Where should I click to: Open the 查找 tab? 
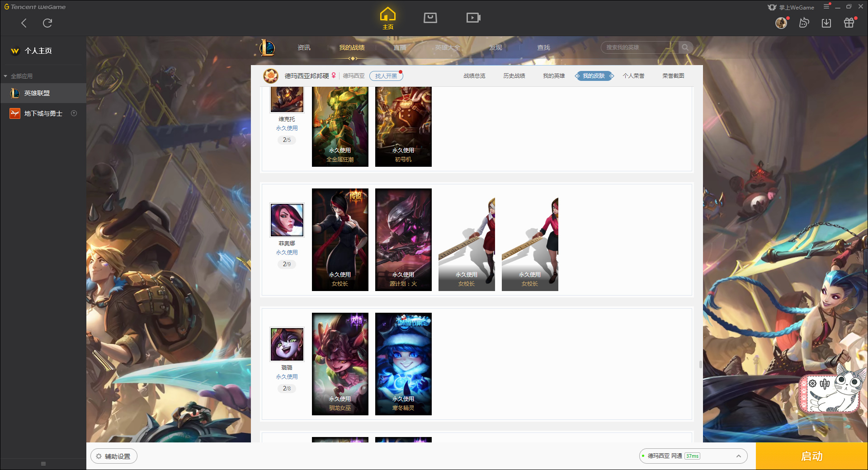pyautogui.click(x=543, y=47)
